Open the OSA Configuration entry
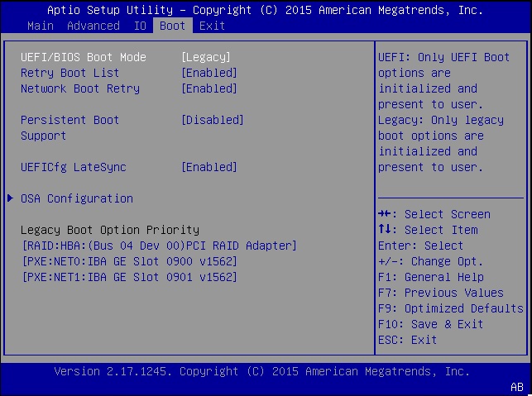Image resolution: width=532 pixels, height=396 pixels. tap(77, 198)
